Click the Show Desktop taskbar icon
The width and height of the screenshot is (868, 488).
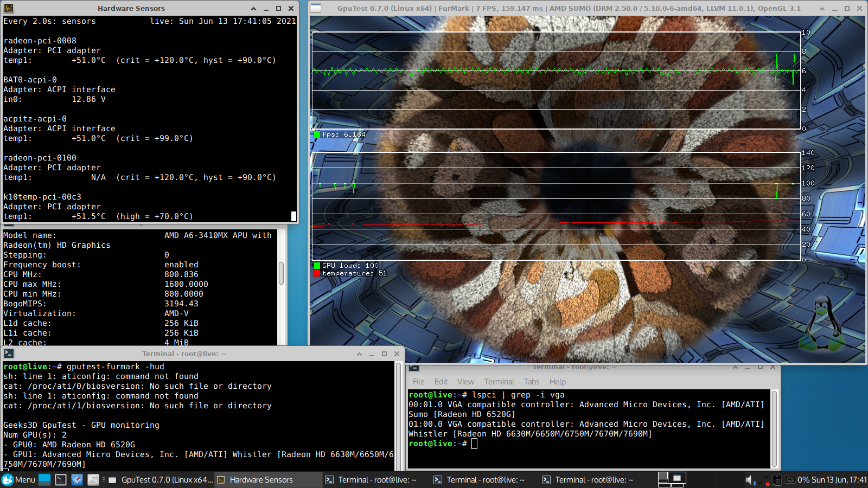coord(44,480)
